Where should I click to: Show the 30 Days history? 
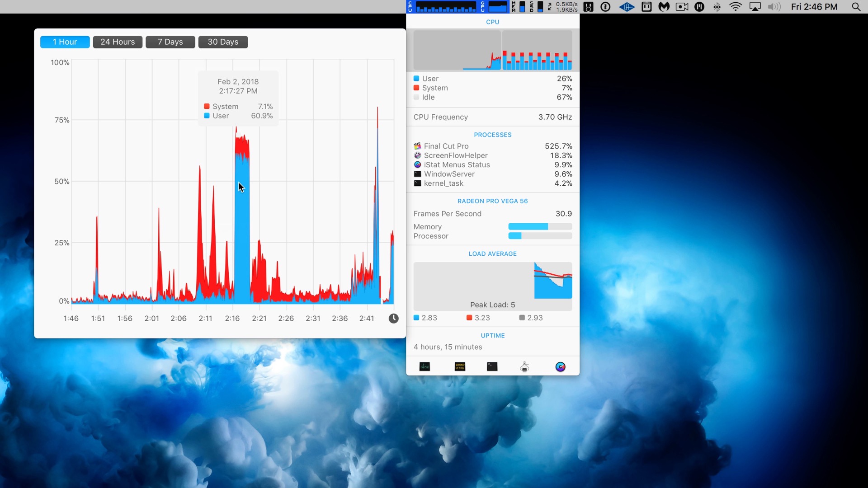[223, 42]
